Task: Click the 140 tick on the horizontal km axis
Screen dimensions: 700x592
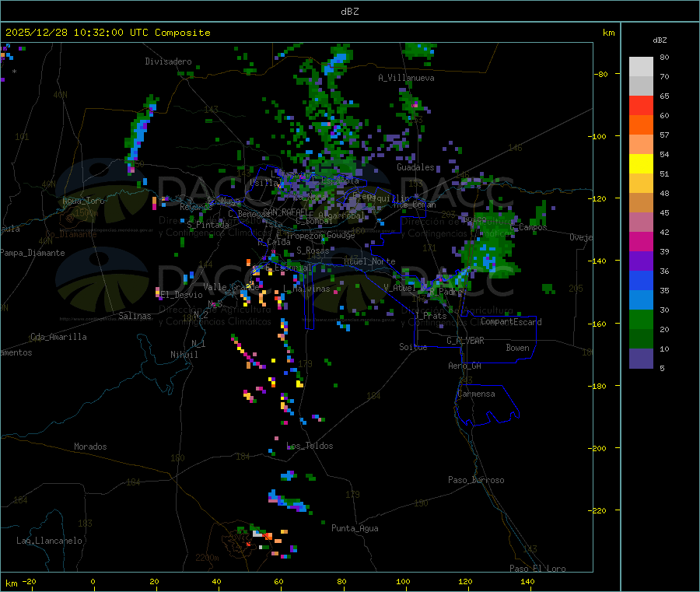Action: tap(527, 582)
